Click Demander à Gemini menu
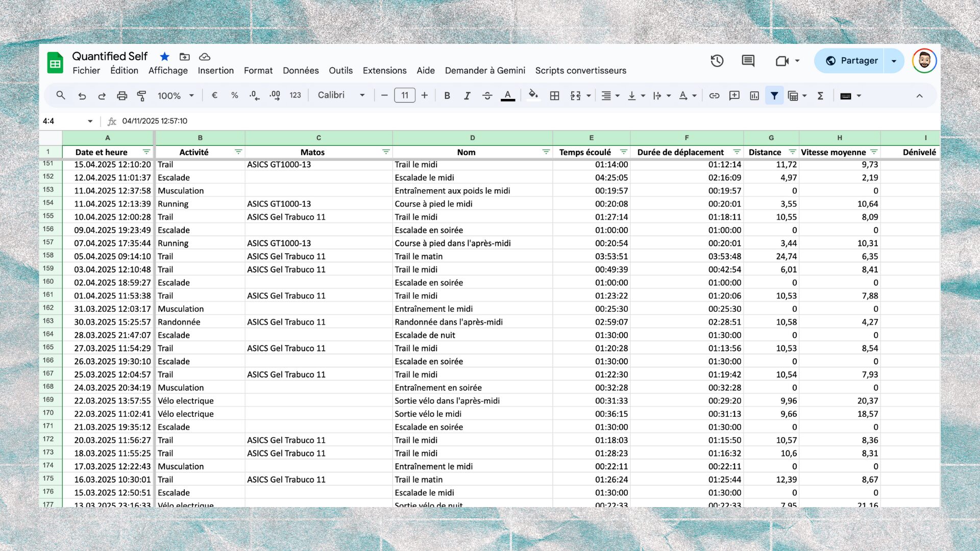This screenshot has height=551, width=980. tap(484, 70)
